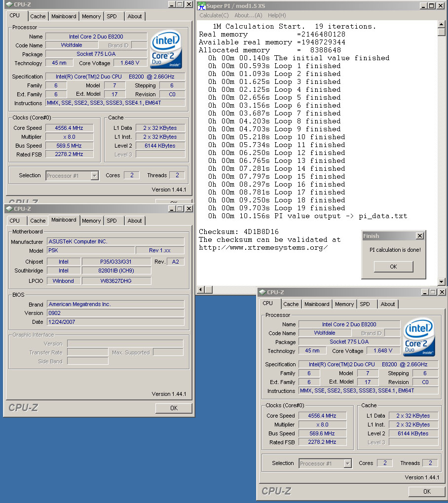Click the CPU-Z title icon in Mainboard window
The width and height of the screenshot is (448, 503).
tap(9, 209)
